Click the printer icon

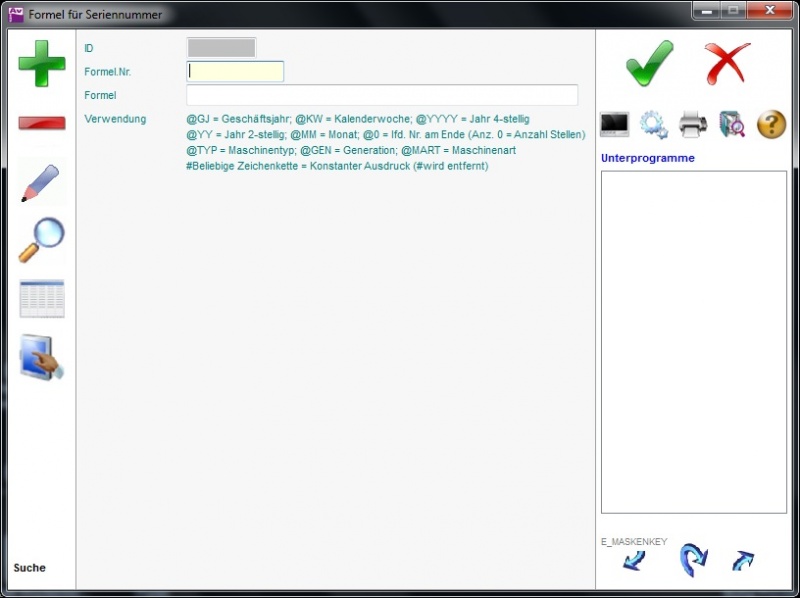pos(693,124)
